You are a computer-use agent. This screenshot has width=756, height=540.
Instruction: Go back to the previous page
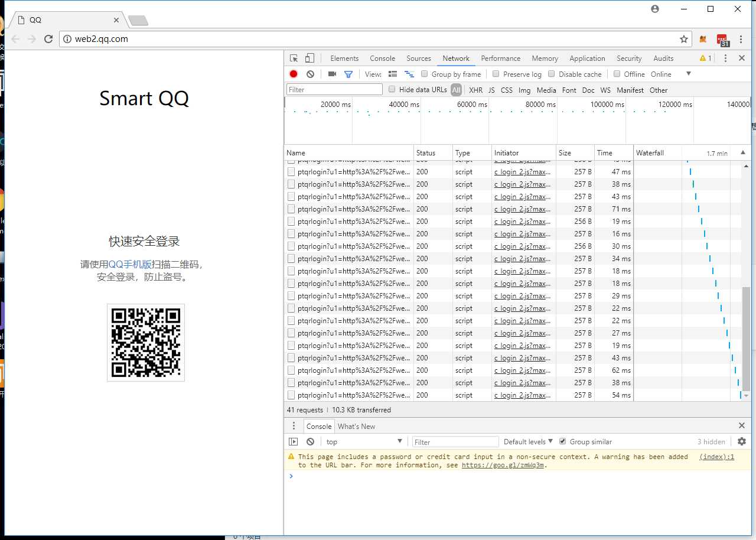click(15, 39)
